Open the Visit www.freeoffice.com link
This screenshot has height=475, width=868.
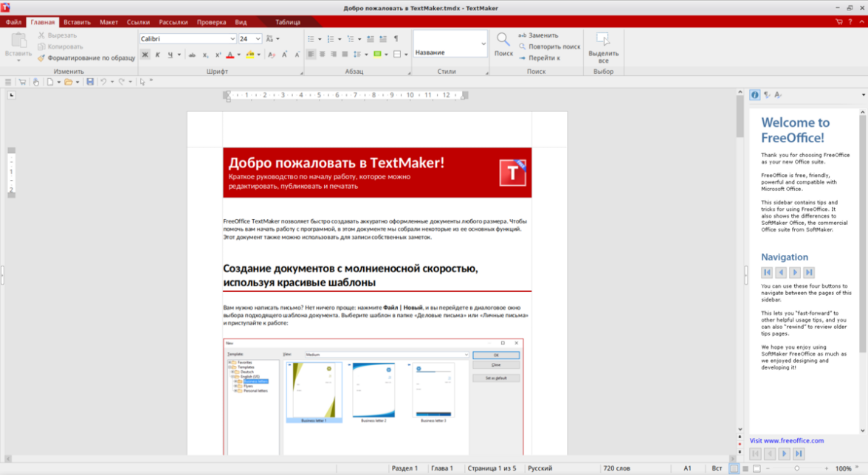click(787, 441)
